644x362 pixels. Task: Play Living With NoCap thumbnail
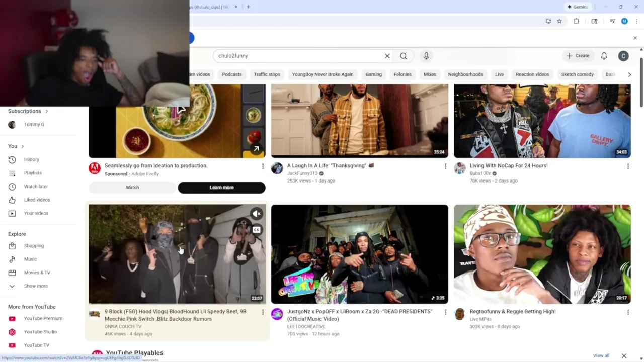pyautogui.click(x=542, y=121)
